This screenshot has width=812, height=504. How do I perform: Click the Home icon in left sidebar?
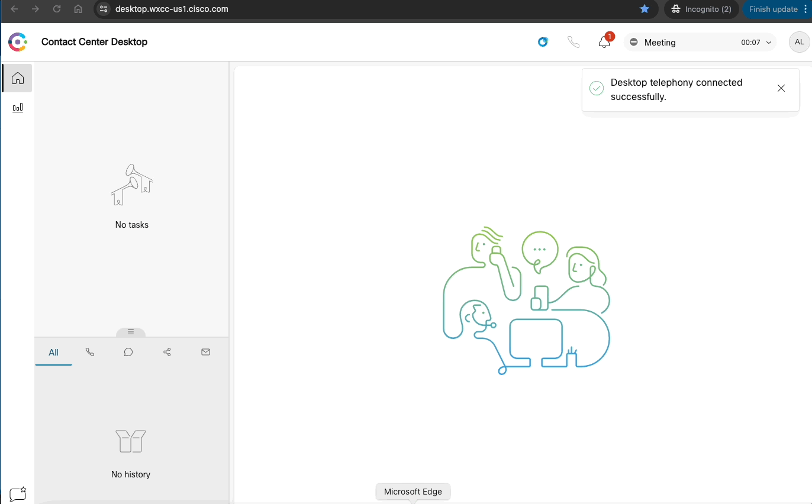point(18,78)
